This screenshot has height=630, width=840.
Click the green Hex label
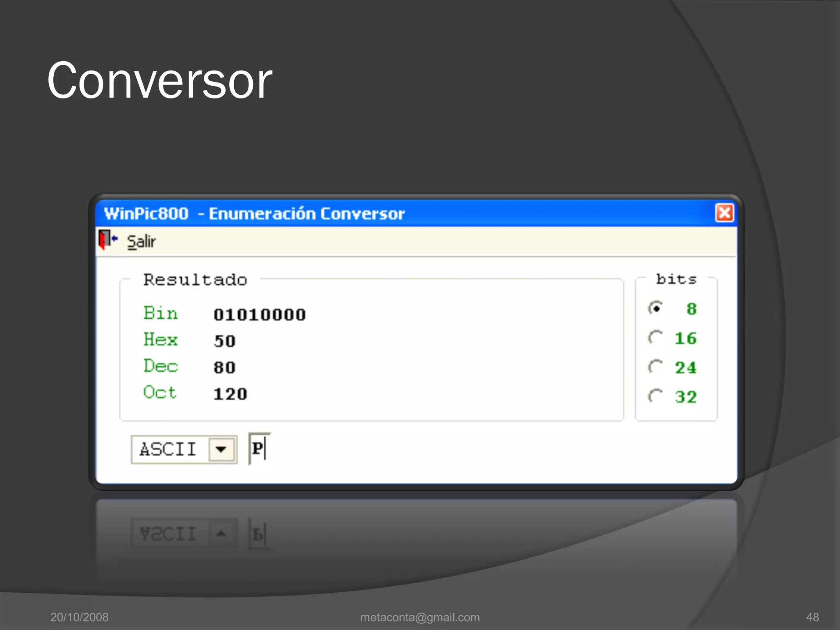point(160,340)
